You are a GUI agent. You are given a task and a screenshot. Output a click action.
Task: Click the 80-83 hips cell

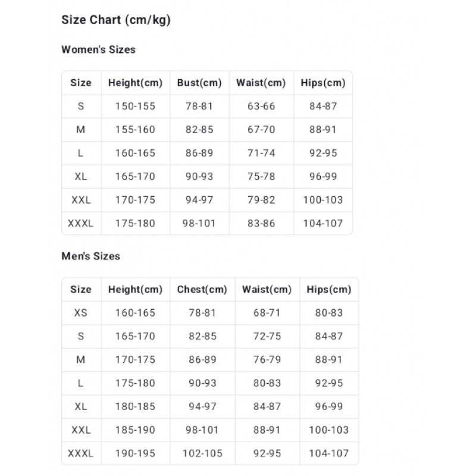tap(329, 312)
